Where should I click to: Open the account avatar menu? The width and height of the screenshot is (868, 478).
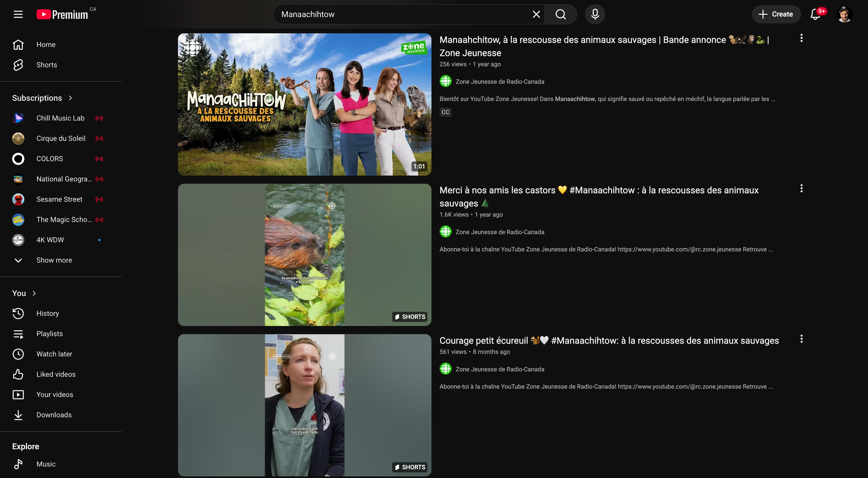(844, 14)
